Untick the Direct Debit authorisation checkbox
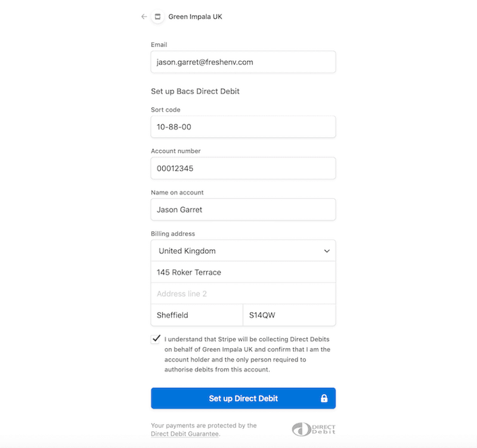 (x=156, y=339)
